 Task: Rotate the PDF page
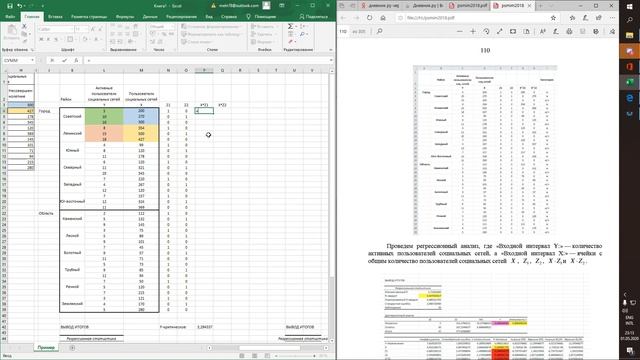(486, 31)
